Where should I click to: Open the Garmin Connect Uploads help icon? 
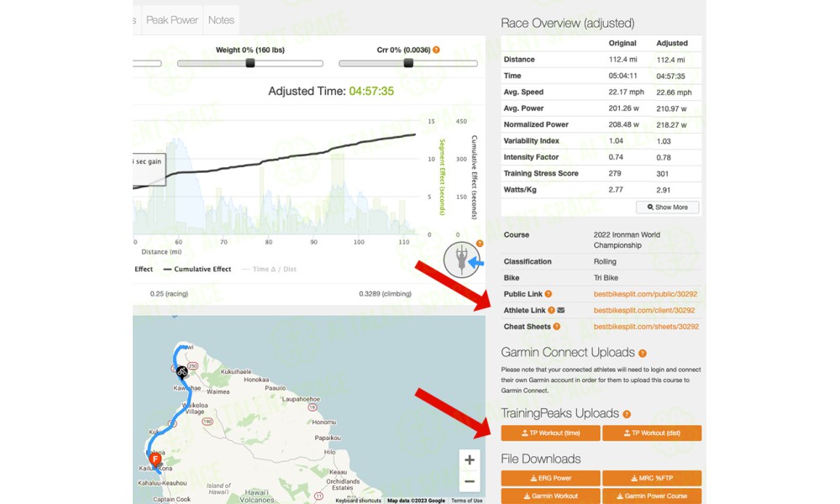click(x=643, y=353)
